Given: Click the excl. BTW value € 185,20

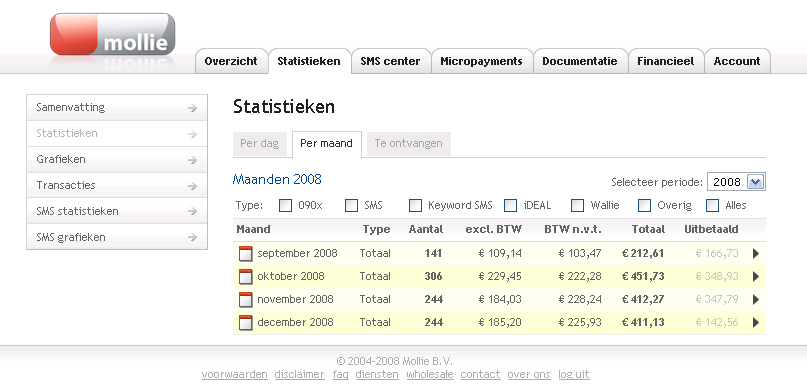Looking at the screenshot, I should coord(500,323).
